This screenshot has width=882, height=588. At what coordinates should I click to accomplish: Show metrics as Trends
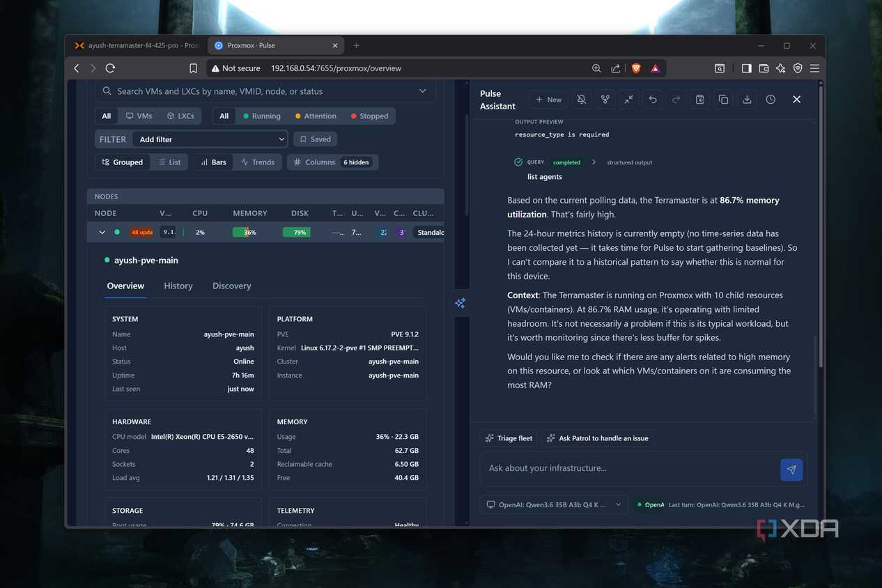point(257,162)
